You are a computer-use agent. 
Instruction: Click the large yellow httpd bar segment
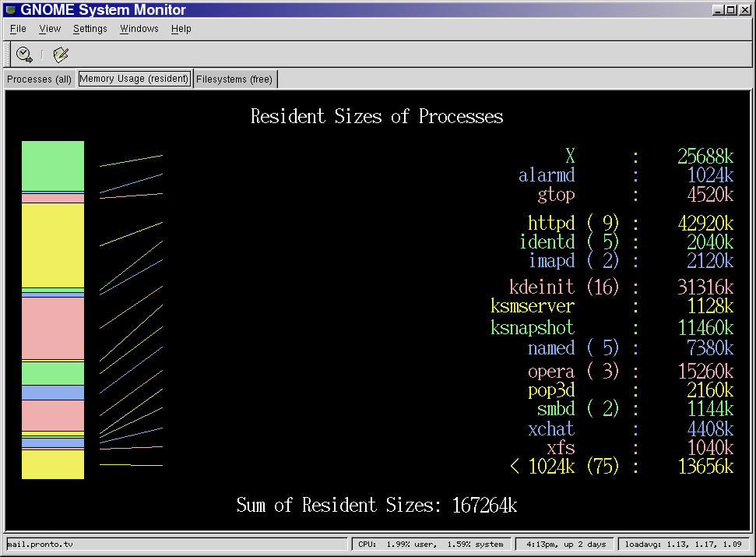click(x=53, y=245)
